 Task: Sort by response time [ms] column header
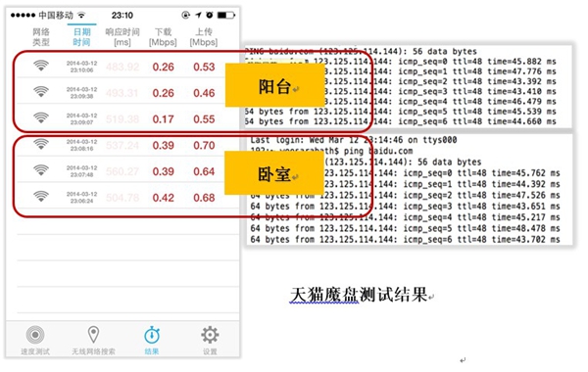tap(122, 37)
